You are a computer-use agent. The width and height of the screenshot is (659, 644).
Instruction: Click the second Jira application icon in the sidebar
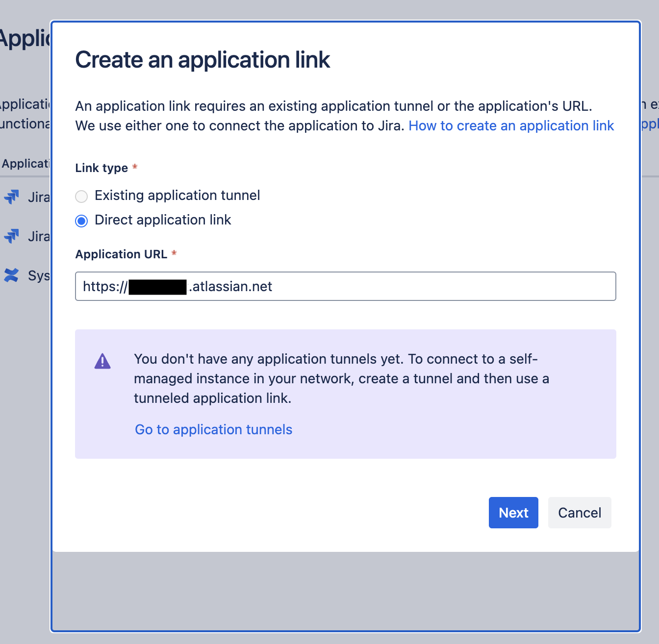pos(12,236)
